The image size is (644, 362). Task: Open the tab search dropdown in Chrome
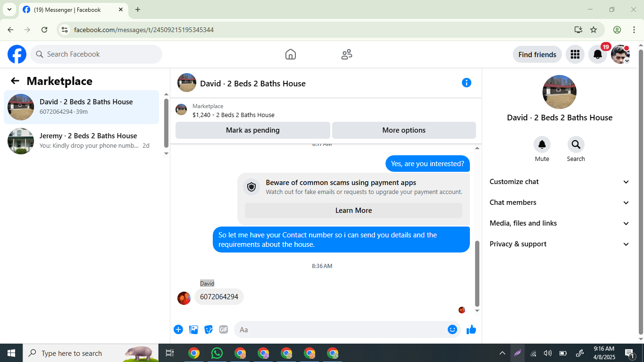[9, 9]
